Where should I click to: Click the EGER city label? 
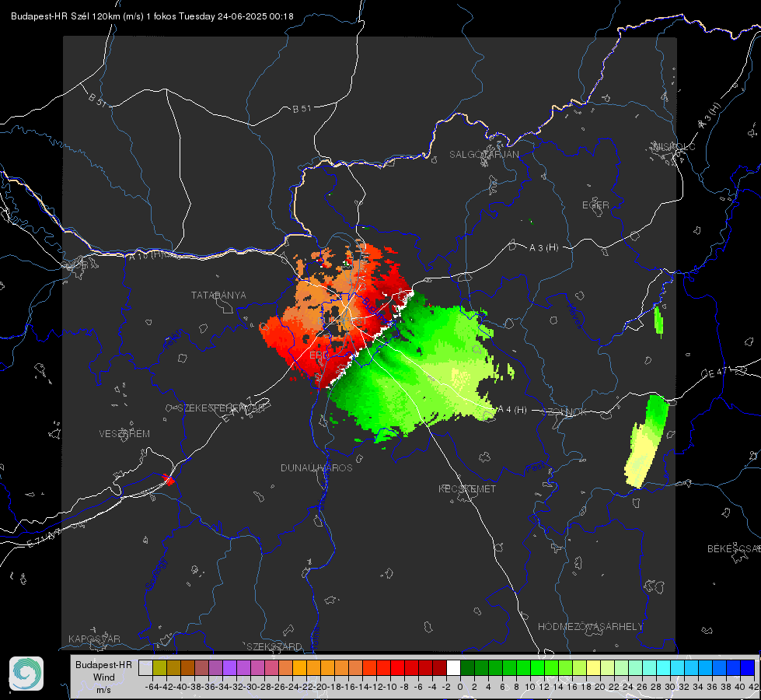595,205
